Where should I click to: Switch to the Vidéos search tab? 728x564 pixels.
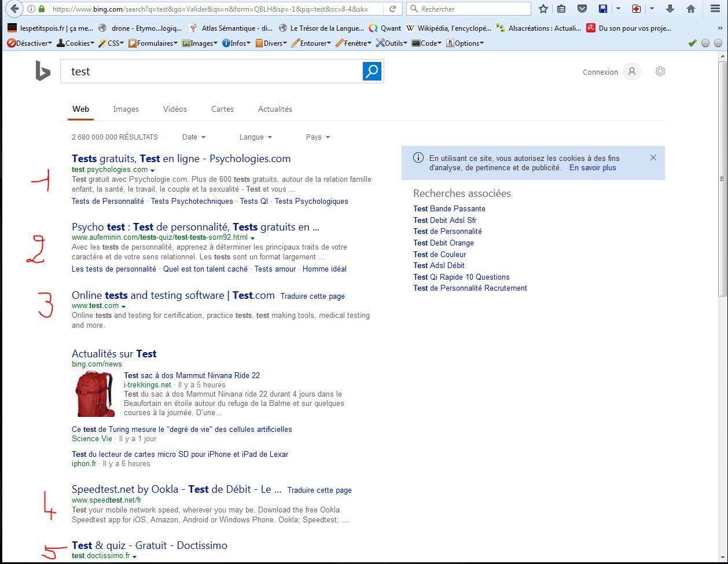(175, 109)
